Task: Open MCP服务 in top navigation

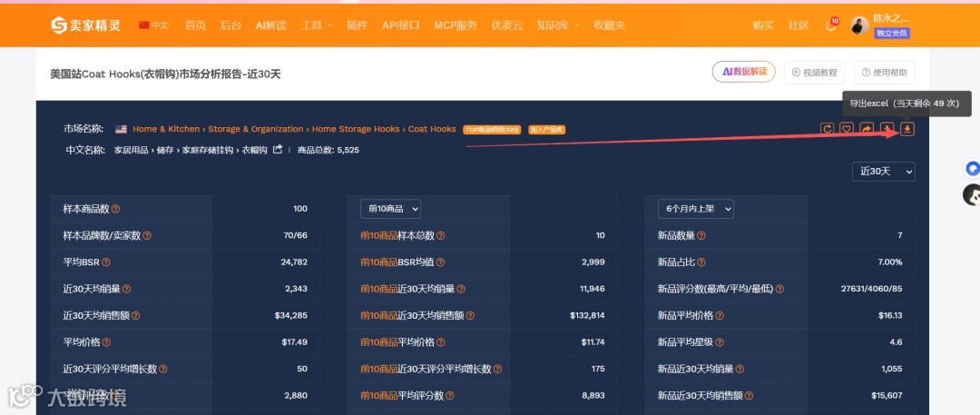Action: pos(456,25)
